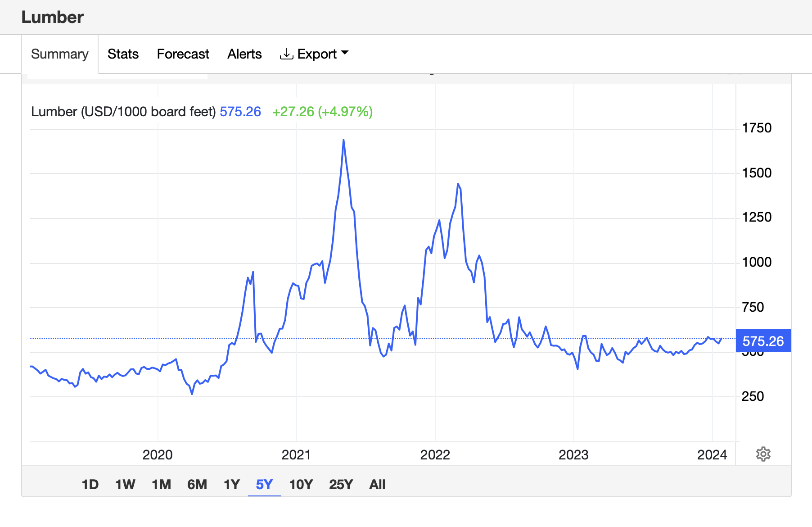Click the 1250 y-axis label

757,218
